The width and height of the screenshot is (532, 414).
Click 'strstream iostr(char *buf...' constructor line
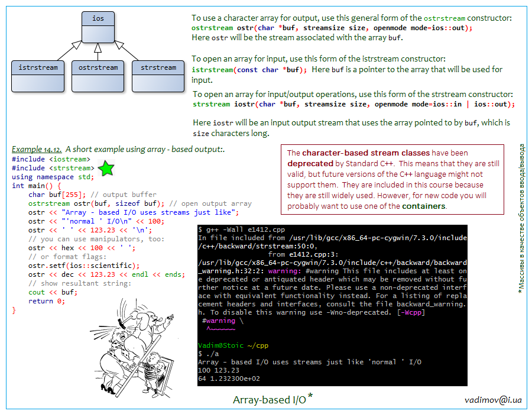[x=353, y=104]
